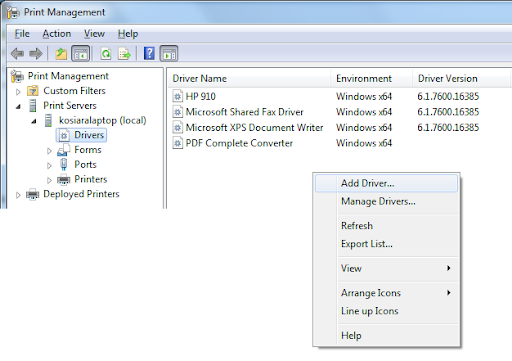Click the Ports node icon
The image size is (512, 361).
tap(64, 165)
